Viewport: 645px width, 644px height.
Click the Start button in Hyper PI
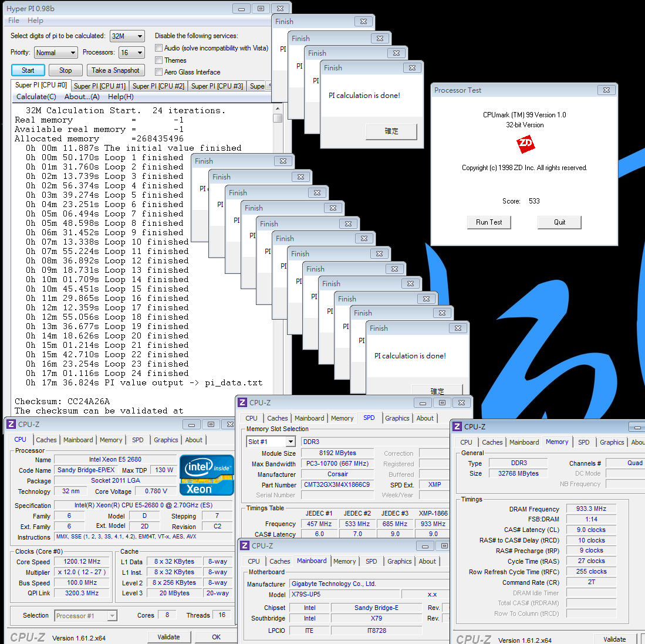point(28,70)
